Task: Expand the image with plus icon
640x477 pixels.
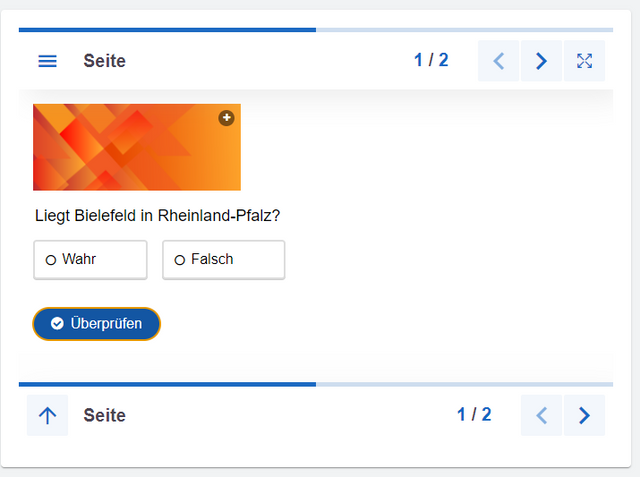Action: tap(227, 118)
